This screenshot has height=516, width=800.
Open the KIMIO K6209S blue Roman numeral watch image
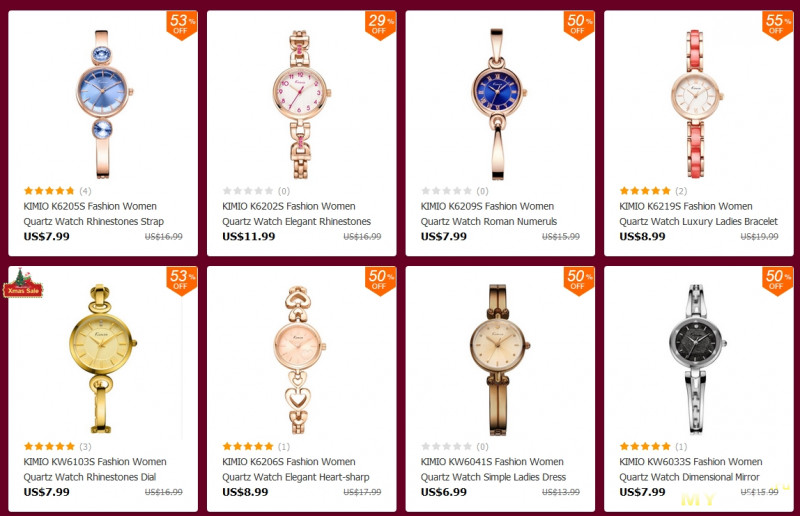[498, 104]
